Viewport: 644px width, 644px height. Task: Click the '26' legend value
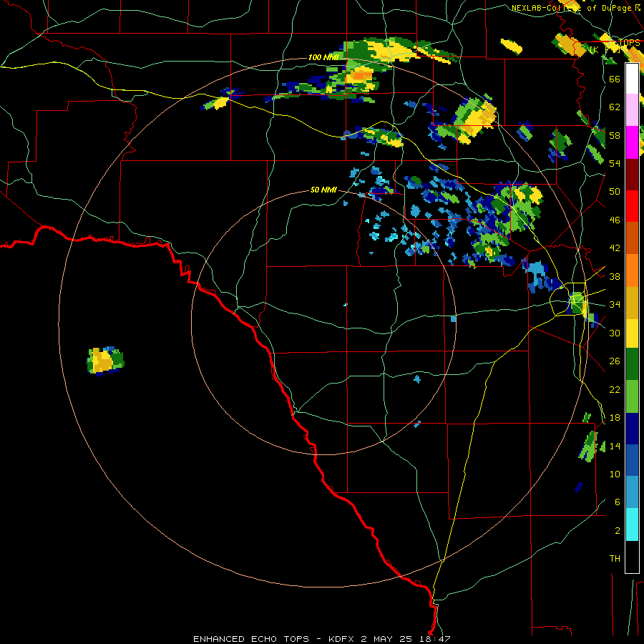[x=615, y=361]
